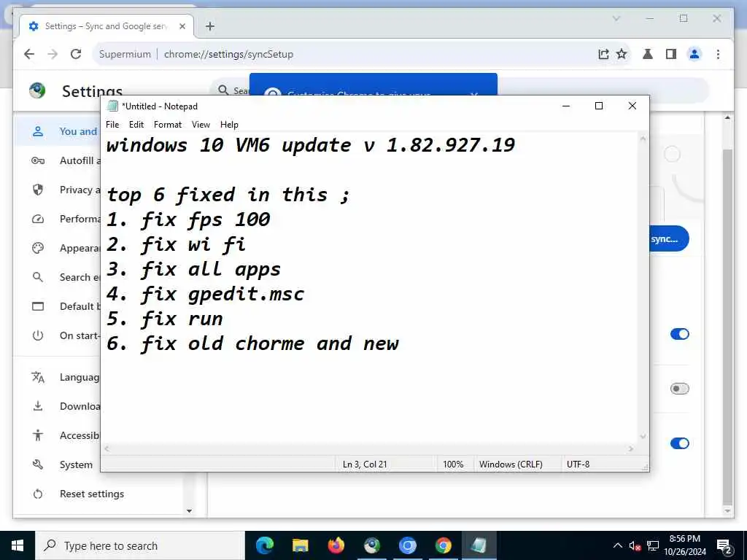Image resolution: width=747 pixels, height=560 pixels.
Task: Click Windows (CRLF) status bar entry
Action: coord(511,464)
